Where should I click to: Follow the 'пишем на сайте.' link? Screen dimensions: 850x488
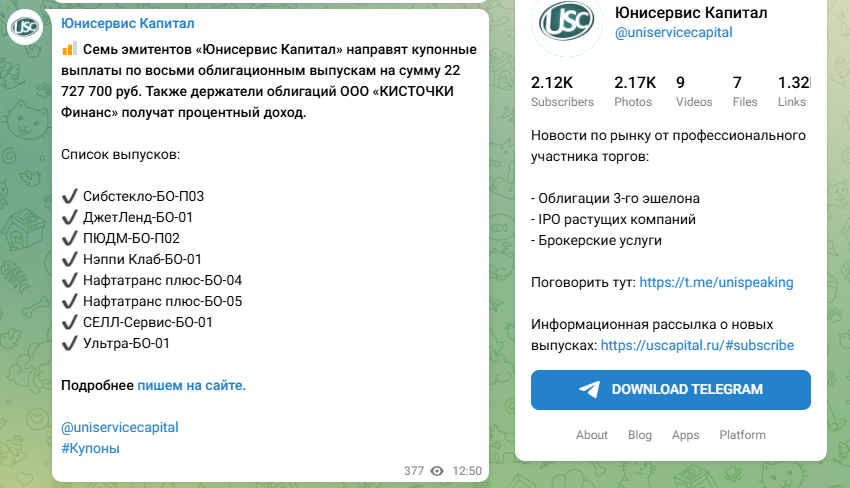coord(191,386)
